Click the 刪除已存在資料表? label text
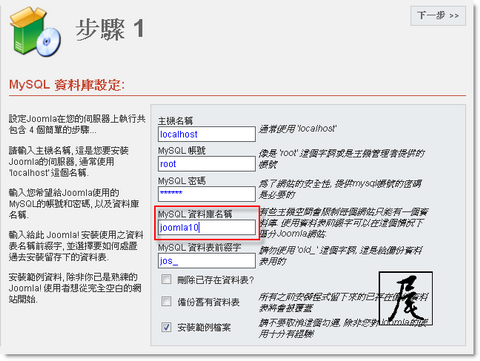 pyautogui.click(x=215, y=280)
